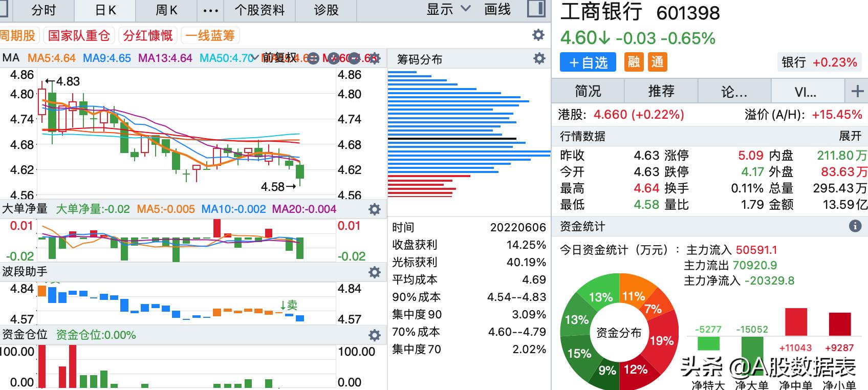Click the 国家队重仓 tag

79,35
